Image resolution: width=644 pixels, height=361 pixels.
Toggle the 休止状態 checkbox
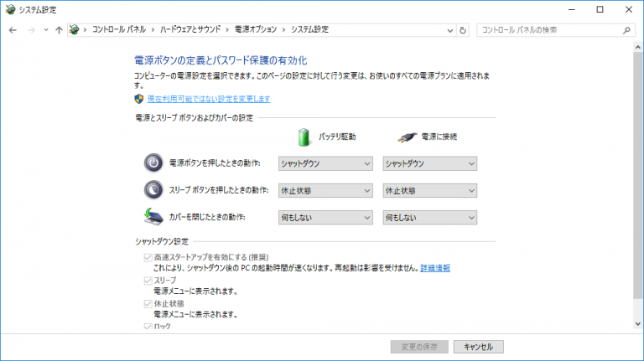149,304
